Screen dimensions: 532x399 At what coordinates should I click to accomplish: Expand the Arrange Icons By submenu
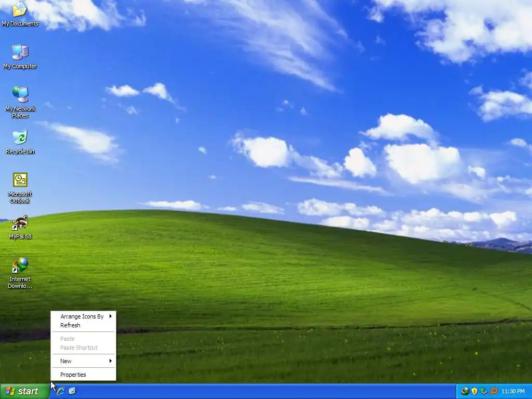point(84,316)
